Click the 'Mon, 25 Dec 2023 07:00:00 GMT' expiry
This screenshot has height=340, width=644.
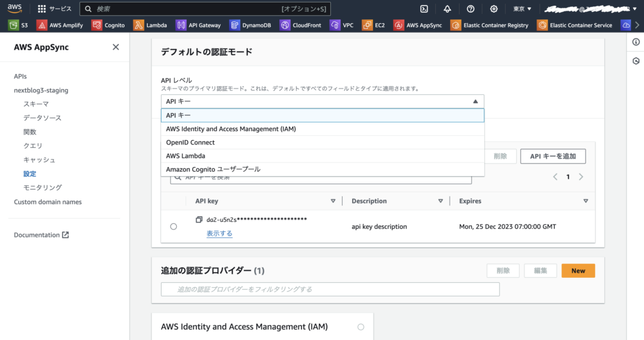point(508,227)
